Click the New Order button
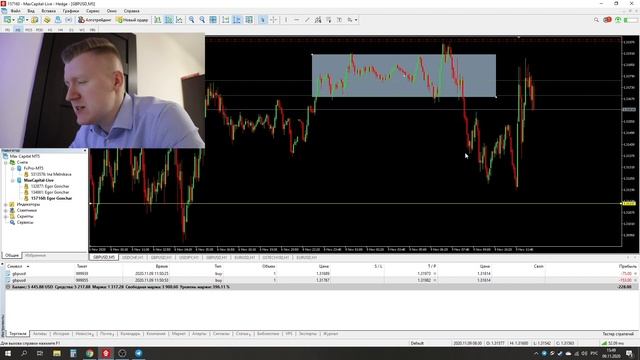 click(x=133, y=20)
